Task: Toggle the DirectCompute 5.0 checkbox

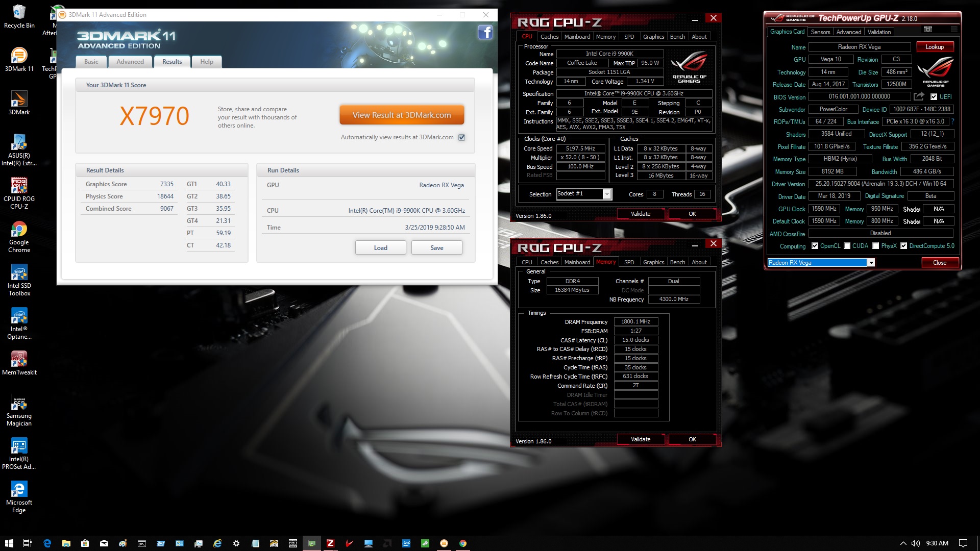Action: coord(903,246)
